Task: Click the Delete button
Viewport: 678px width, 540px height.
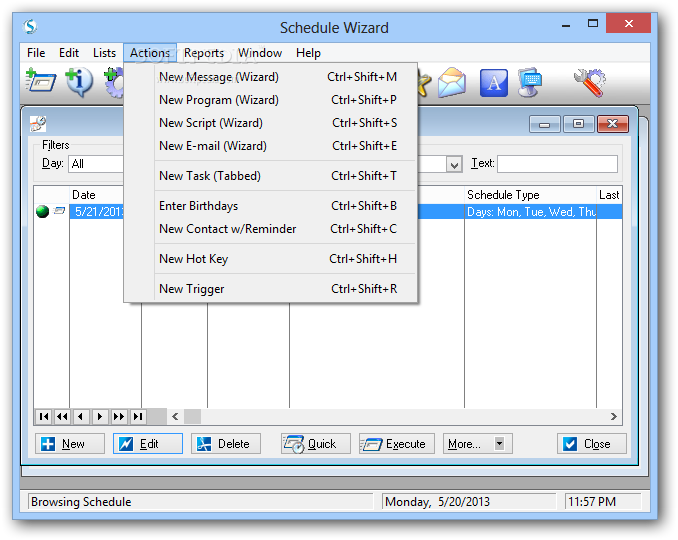Action: 226,444
